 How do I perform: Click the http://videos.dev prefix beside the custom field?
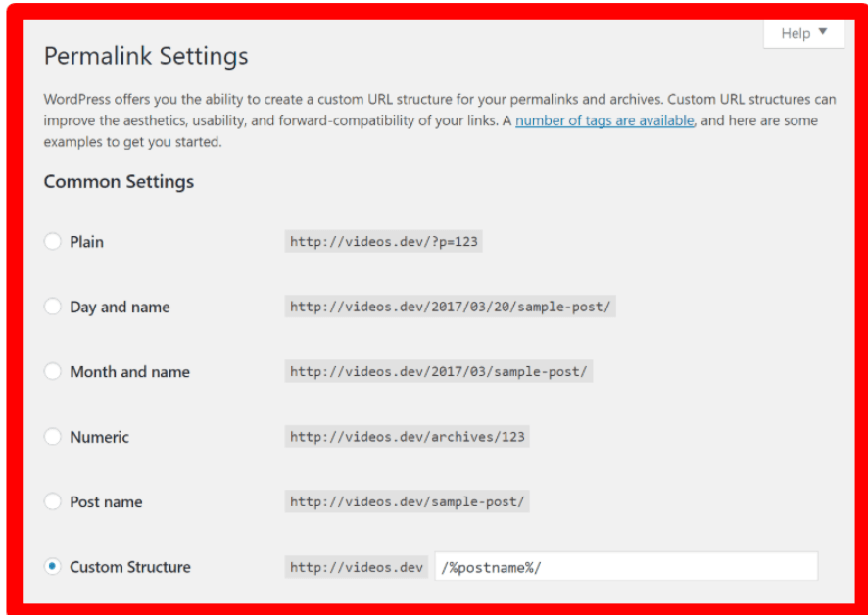357,567
